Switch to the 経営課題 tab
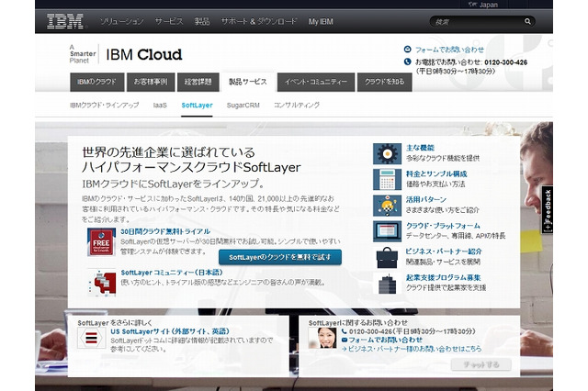 point(198,82)
